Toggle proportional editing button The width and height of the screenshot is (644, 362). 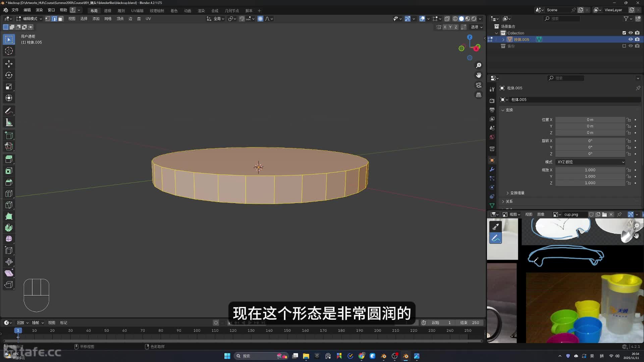click(x=260, y=19)
